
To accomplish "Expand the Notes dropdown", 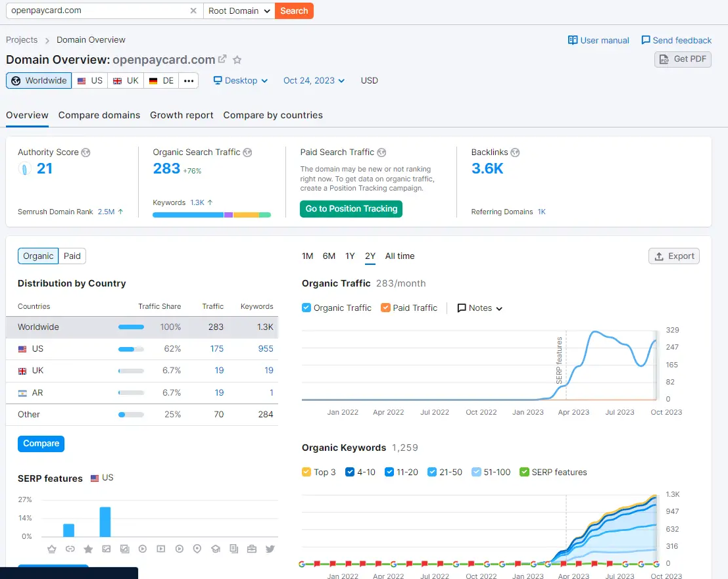I will [x=479, y=308].
